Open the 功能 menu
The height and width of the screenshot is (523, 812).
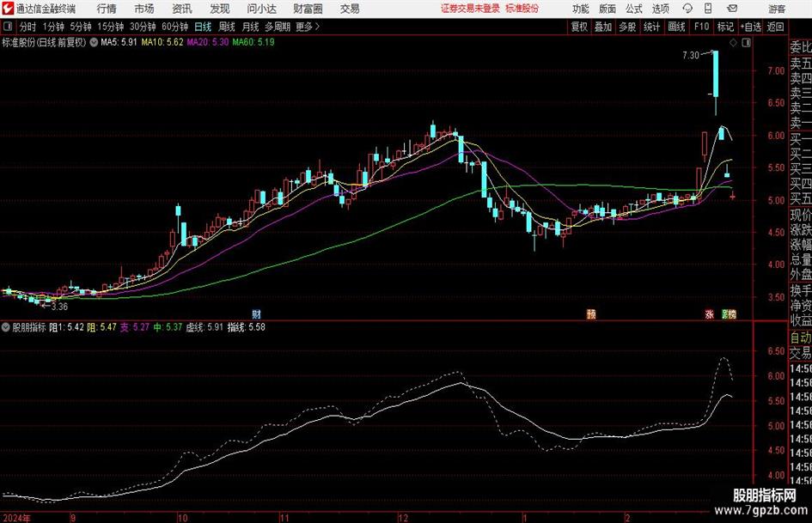click(581, 9)
